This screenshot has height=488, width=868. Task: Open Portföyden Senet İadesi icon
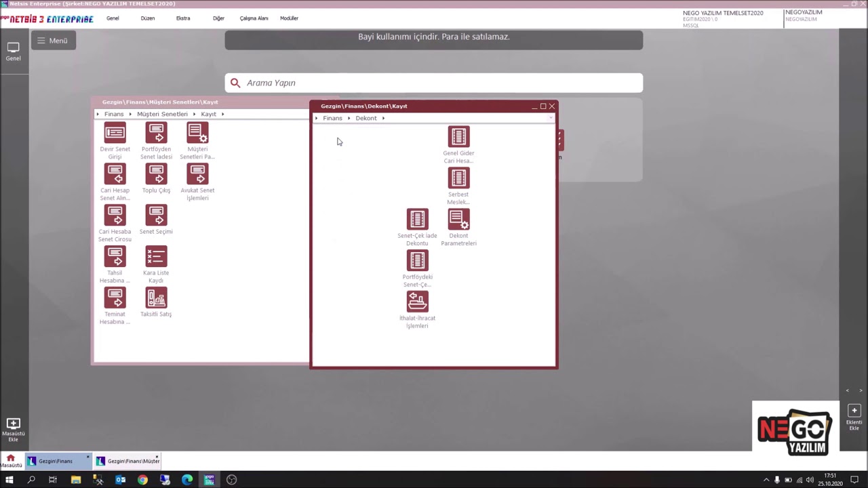click(156, 133)
